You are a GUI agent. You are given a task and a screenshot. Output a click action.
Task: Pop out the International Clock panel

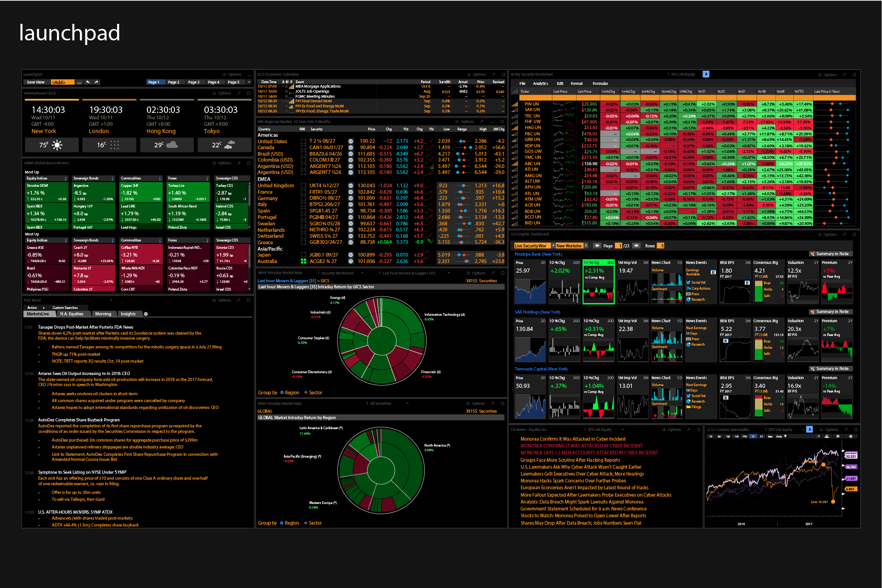[x=239, y=93]
